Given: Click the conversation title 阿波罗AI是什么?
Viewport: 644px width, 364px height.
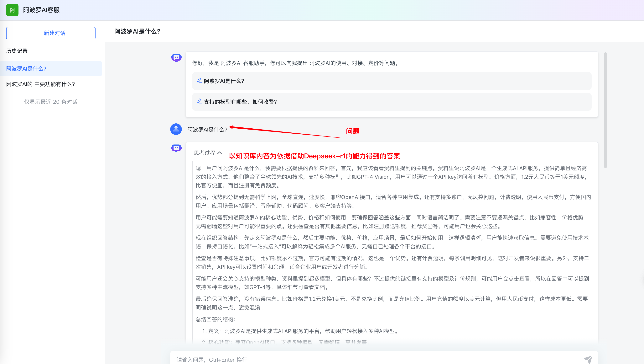Looking at the screenshot, I should [137, 31].
